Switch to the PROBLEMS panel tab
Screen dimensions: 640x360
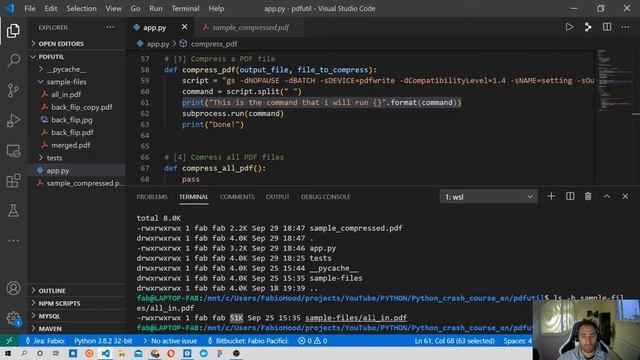pos(152,197)
